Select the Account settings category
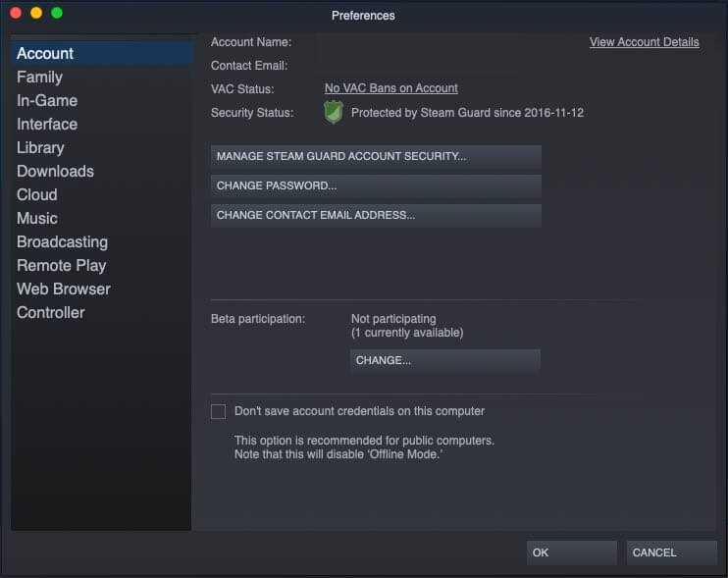The width and height of the screenshot is (728, 578). [101, 53]
